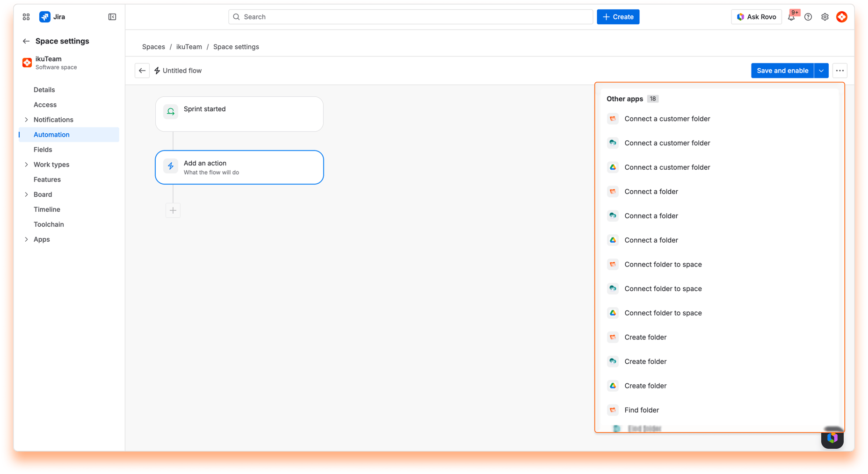Select the Add an action card
This screenshot has height=474, width=868.
(239, 167)
